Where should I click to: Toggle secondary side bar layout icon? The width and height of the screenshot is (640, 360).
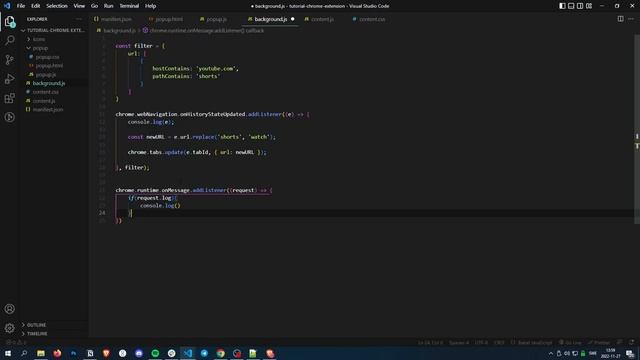[580, 6]
